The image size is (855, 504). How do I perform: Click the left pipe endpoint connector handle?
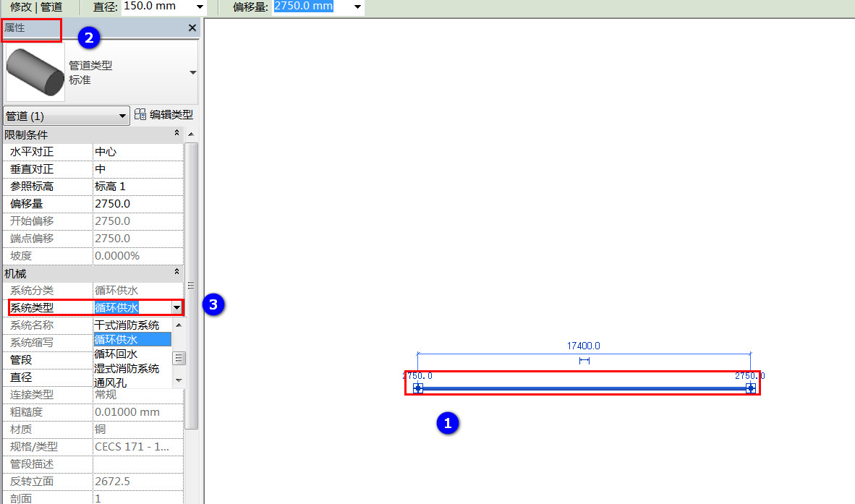(x=418, y=388)
